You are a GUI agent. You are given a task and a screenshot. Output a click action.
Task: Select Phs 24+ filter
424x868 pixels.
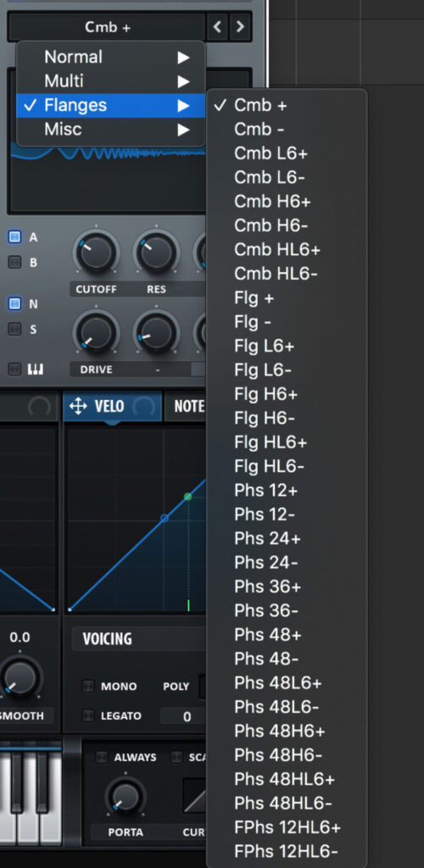coord(286,538)
